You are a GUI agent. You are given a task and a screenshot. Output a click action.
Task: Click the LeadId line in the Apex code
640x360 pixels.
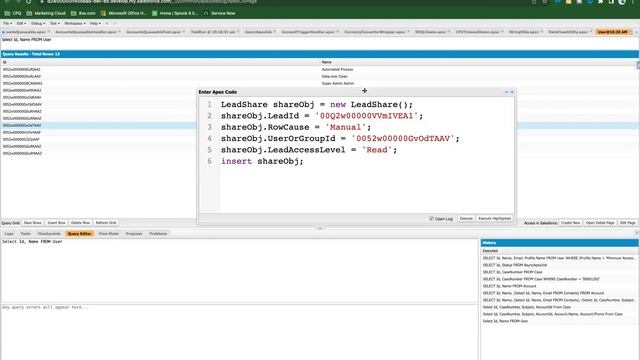pos(322,116)
